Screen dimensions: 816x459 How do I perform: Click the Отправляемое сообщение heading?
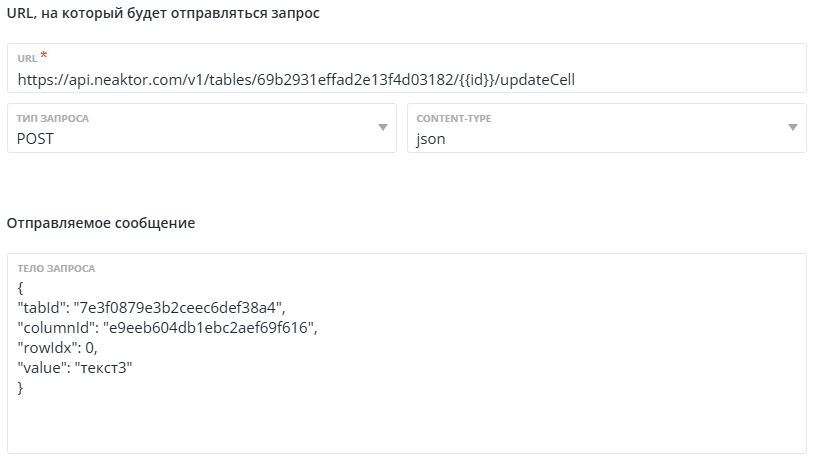[101, 223]
